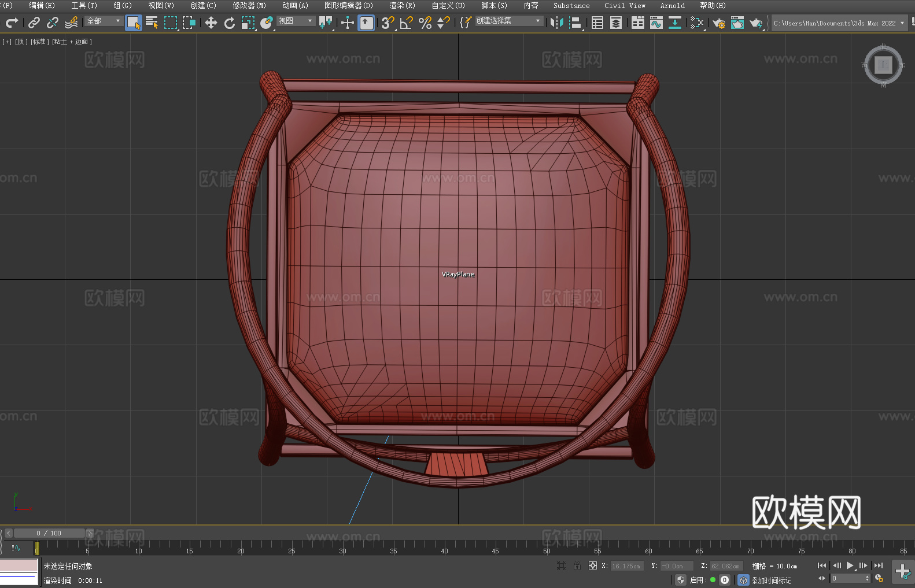The height and width of the screenshot is (588, 915).
Task: Click the Redo arrow icon
Action: pyautogui.click(x=12, y=23)
